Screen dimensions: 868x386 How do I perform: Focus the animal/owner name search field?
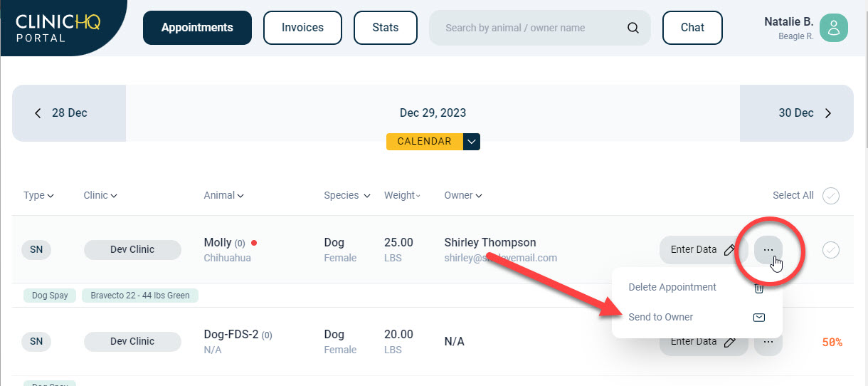coord(526,28)
